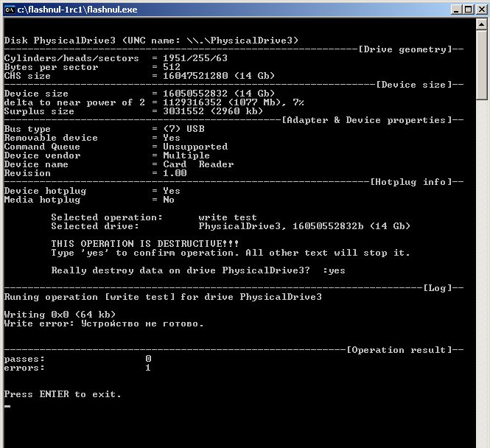Click the typed 'yes' confirmation answer
The image size is (490, 448).
tap(337, 270)
